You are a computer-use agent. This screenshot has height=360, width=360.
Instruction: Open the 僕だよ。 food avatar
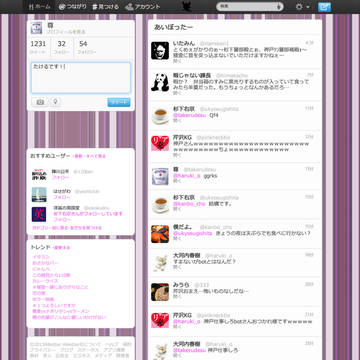pyautogui.click(x=160, y=234)
